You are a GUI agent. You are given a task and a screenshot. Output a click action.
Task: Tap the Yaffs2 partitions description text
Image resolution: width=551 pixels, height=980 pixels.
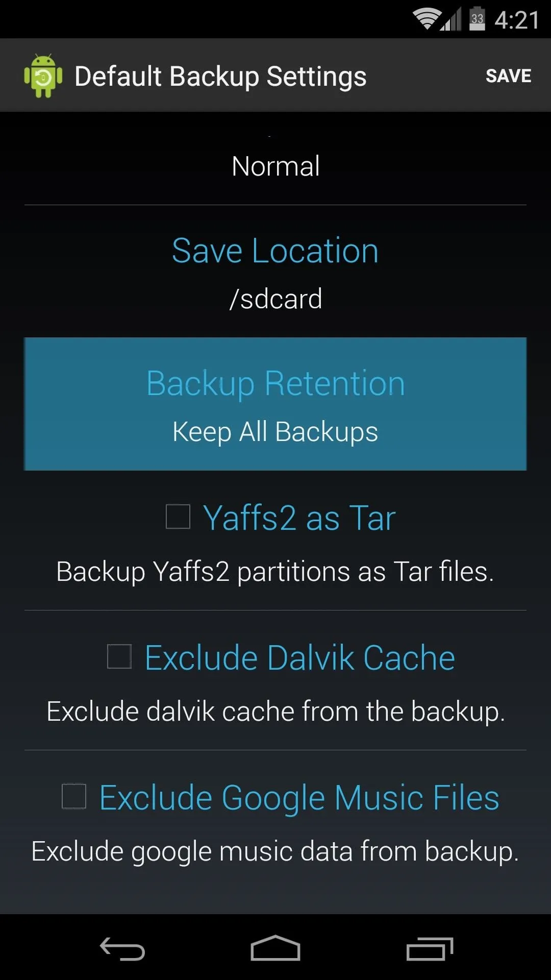pyautogui.click(x=275, y=571)
